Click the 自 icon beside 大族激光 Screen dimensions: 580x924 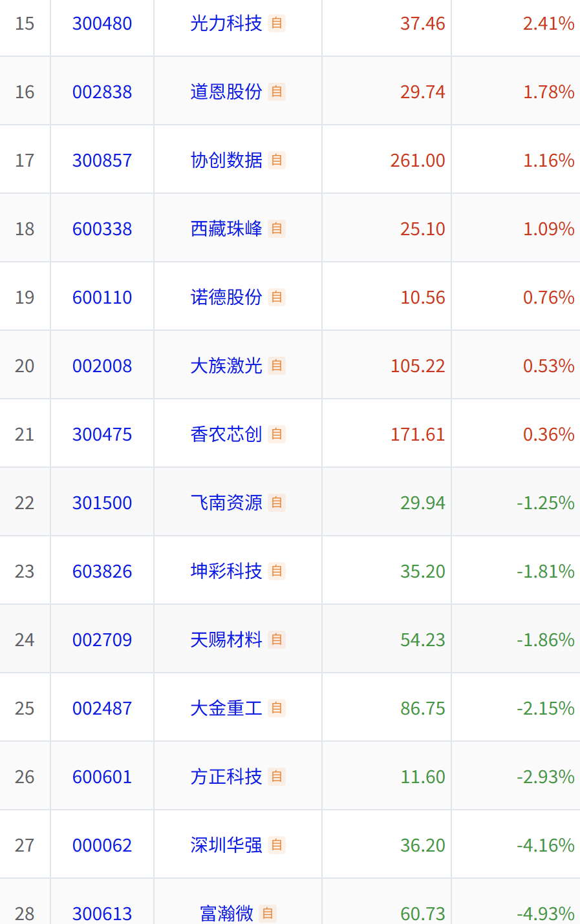coord(277,366)
